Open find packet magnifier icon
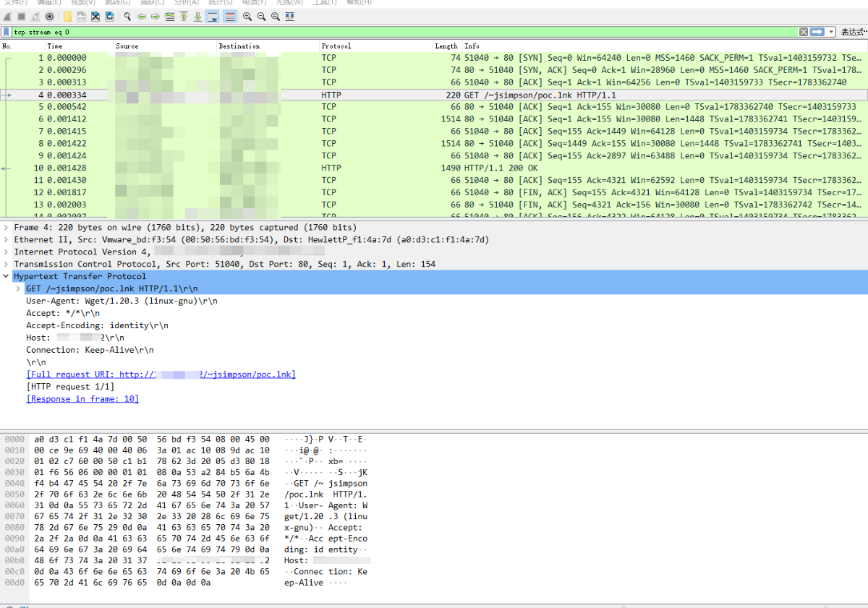 tap(127, 16)
